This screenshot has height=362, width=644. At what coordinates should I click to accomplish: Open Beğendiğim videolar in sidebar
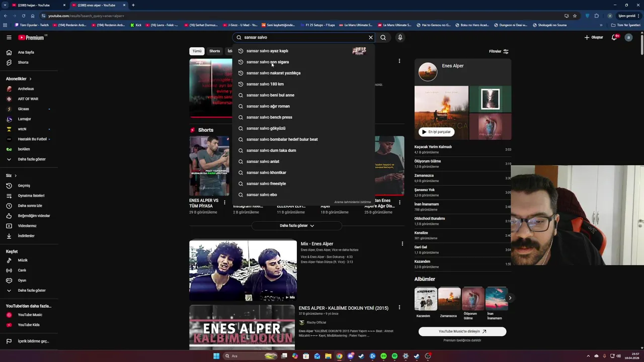point(34,216)
